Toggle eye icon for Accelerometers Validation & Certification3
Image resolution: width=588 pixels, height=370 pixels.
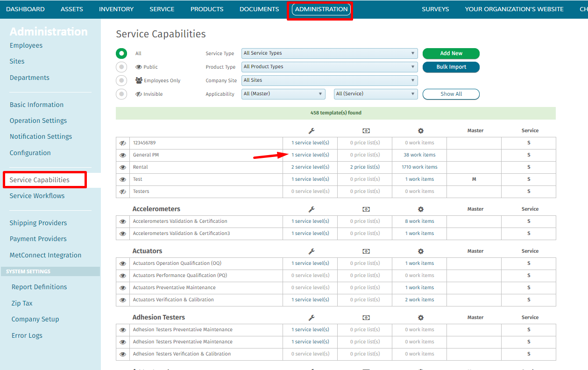[123, 234]
